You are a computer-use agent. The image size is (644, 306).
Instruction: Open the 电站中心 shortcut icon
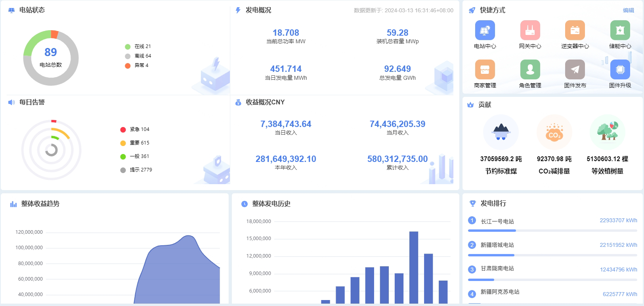click(x=485, y=30)
